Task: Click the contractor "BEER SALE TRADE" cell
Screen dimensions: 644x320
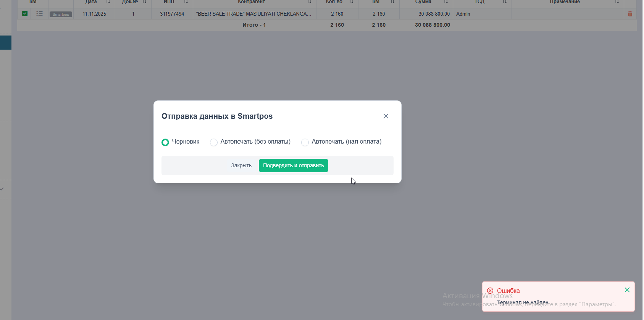Action: point(254,14)
